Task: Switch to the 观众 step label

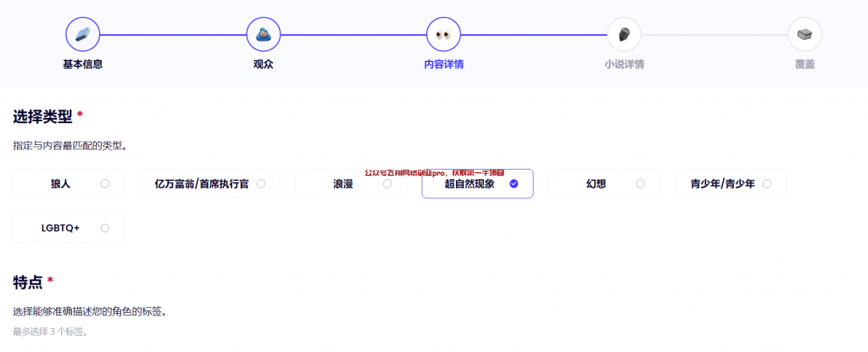Action: pos(263,64)
